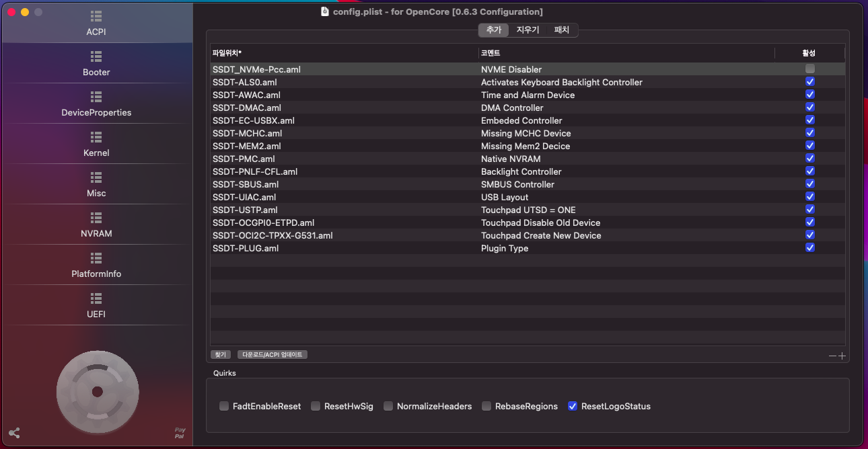Enable FadtEnableReset quirk
This screenshot has height=449, width=868.
pos(224,406)
